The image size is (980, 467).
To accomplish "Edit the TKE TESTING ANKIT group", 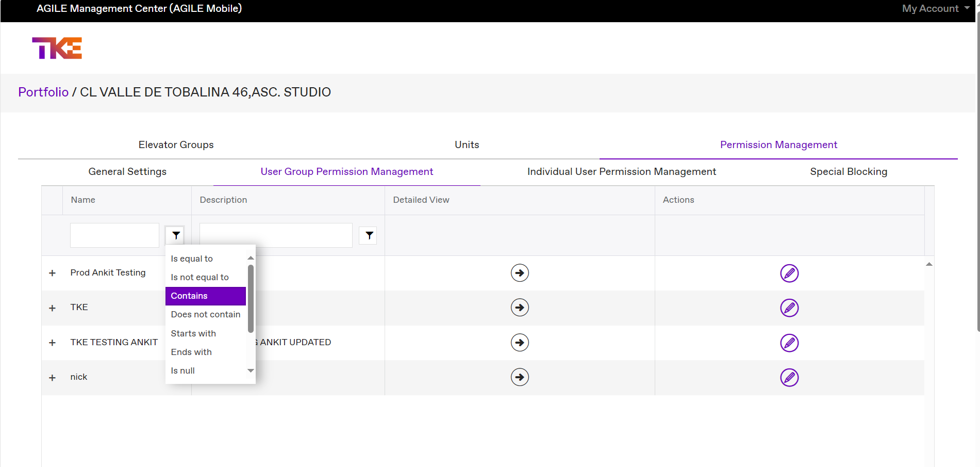I will click(x=789, y=343).
